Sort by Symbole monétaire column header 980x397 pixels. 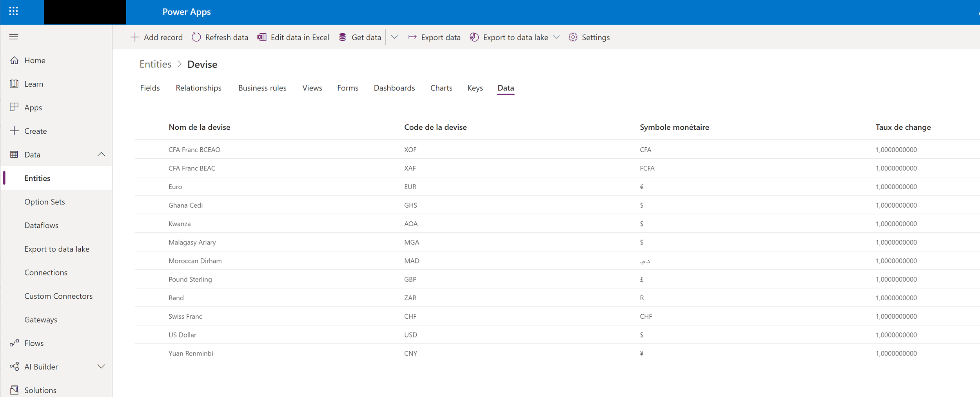tap(675, 127)
